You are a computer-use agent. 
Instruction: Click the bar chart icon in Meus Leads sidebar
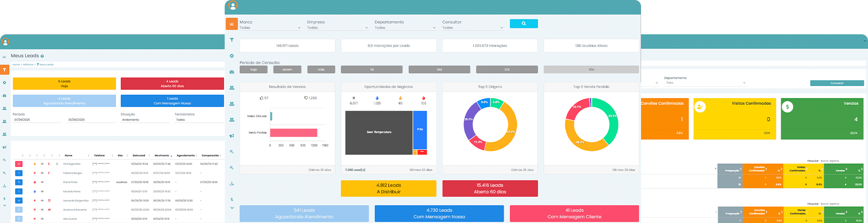(5, 57)
